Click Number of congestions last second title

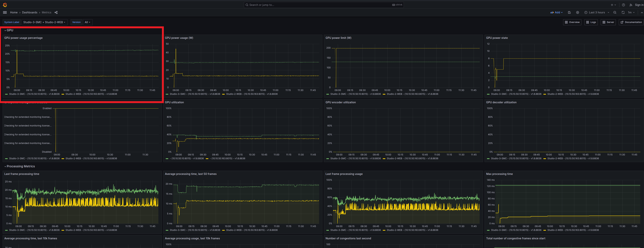[348, 238]
